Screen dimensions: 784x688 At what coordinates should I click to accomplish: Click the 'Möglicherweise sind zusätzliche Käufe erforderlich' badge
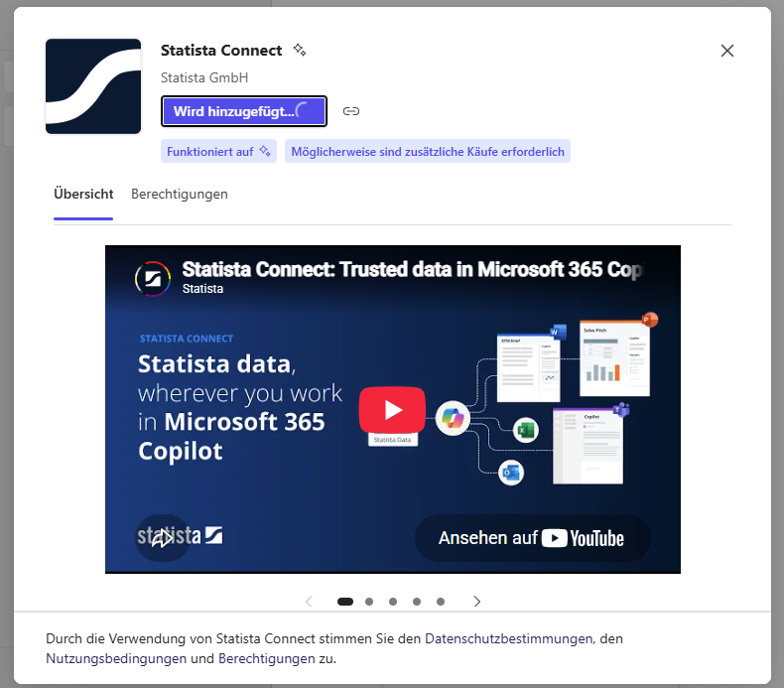(428, 151)
